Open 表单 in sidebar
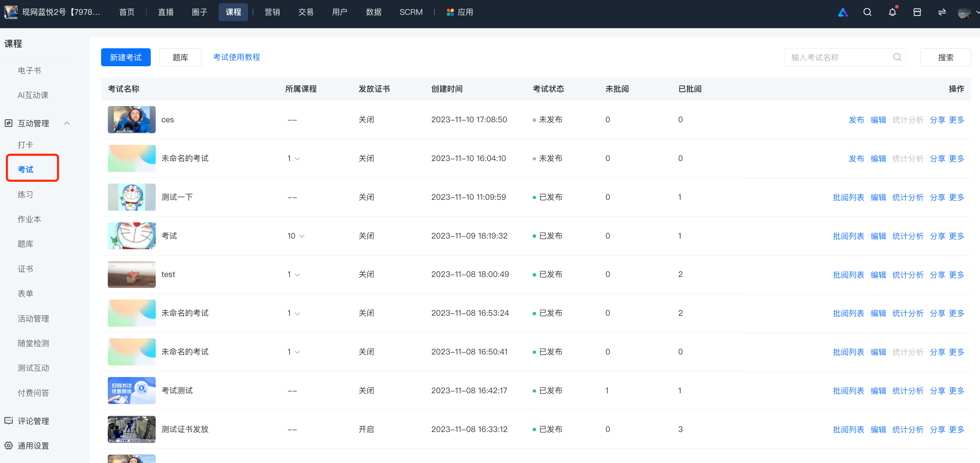The width and height of the screenshot is (980, 463). (x=25, y=294)
